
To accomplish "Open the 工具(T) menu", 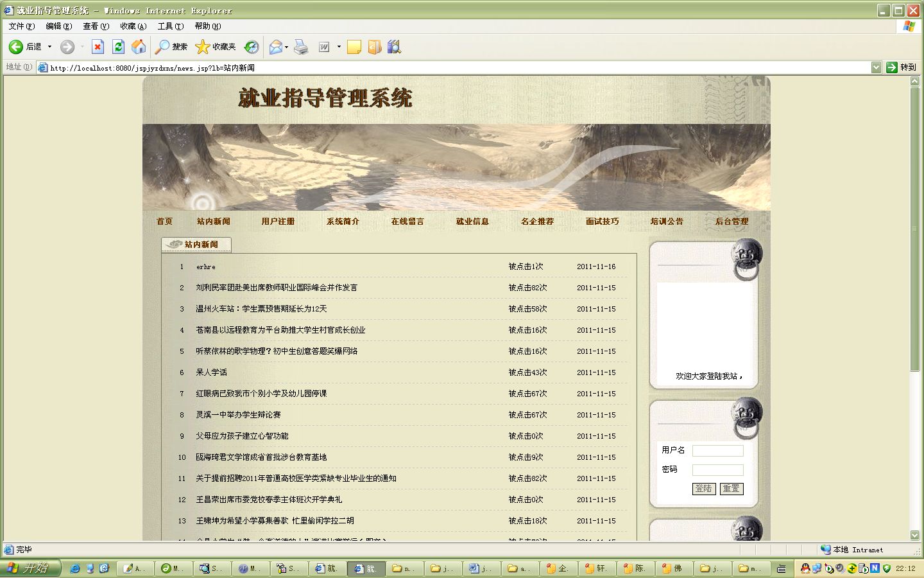I will pyautogui.click(x=171, y=26).
